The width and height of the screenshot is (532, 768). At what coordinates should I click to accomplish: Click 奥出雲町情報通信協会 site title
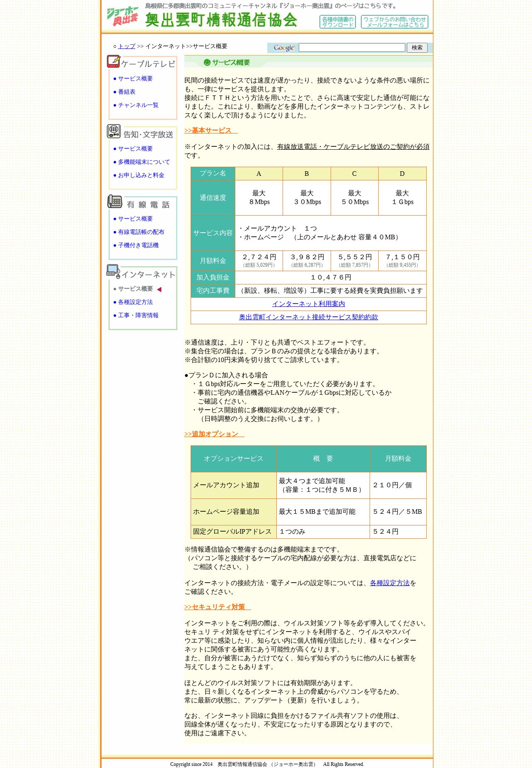[221, 20]
